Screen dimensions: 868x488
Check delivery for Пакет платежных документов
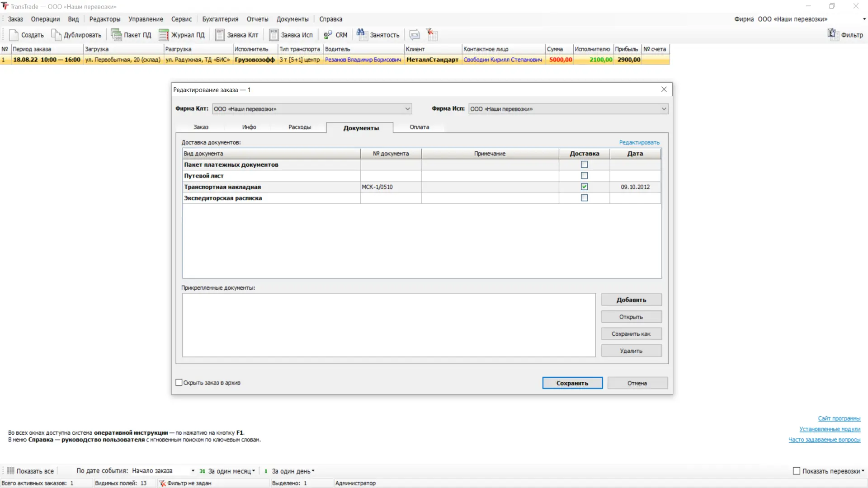(x=584, y=164)
